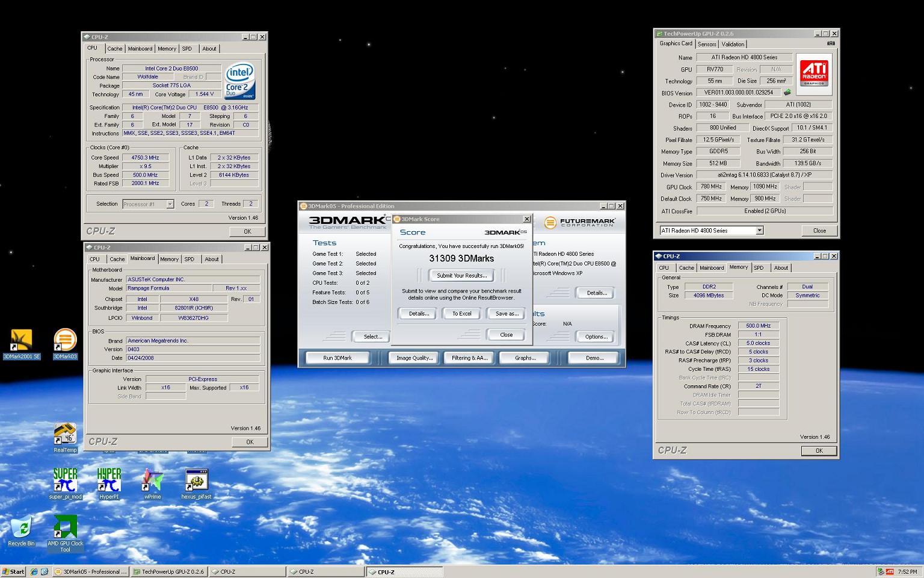Switch to CPU tab in the memory CPU-Z window
Viewport: 924px width, 578px height.
664,268
